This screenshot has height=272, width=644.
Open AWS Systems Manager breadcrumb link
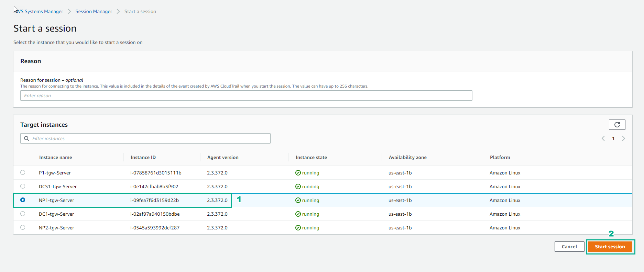click(39, 11)
